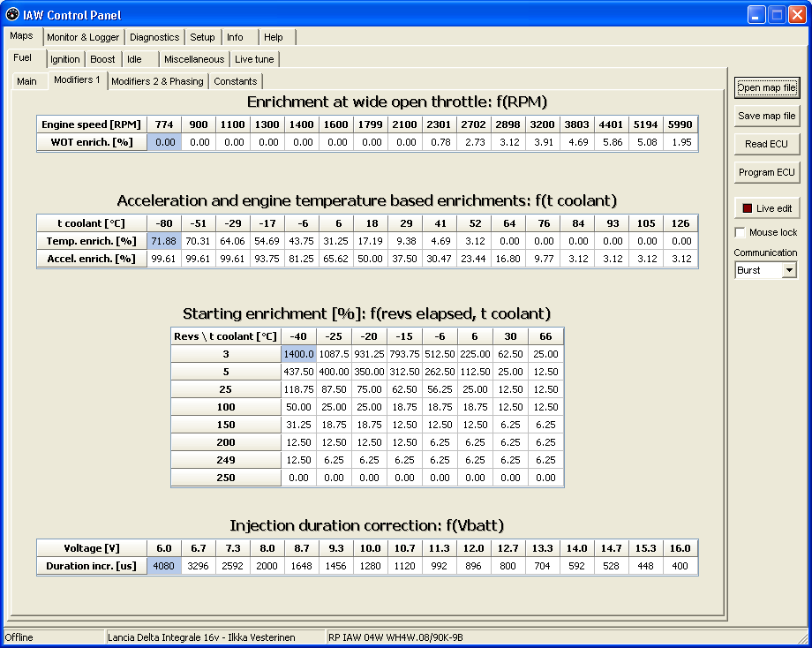The image size is (812, 648).
Task: Open the Diagnostics tab
Action: [154, 37]
